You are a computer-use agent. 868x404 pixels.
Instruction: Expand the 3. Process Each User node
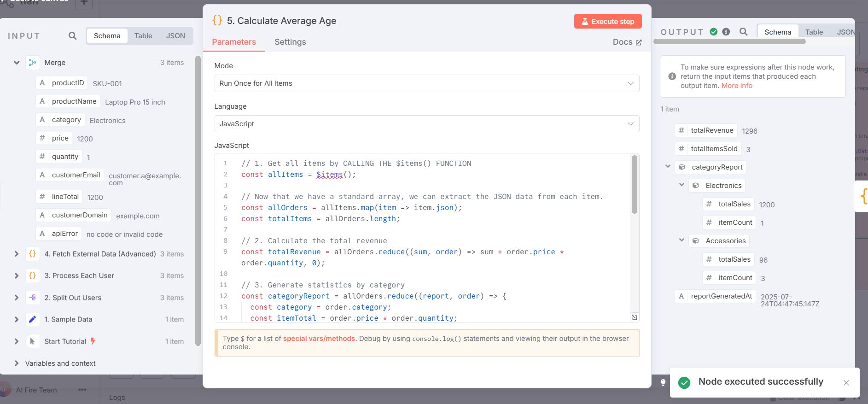pyautogui.click(x=17, y=275)
